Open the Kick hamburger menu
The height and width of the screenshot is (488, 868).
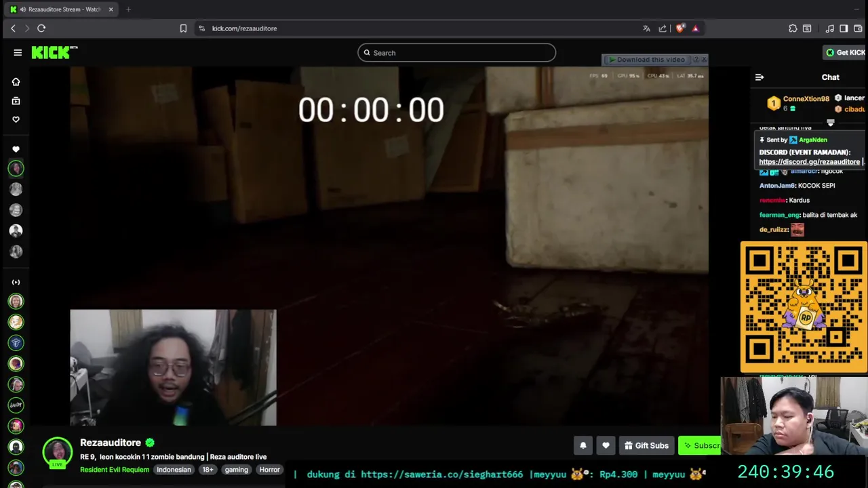18,52
